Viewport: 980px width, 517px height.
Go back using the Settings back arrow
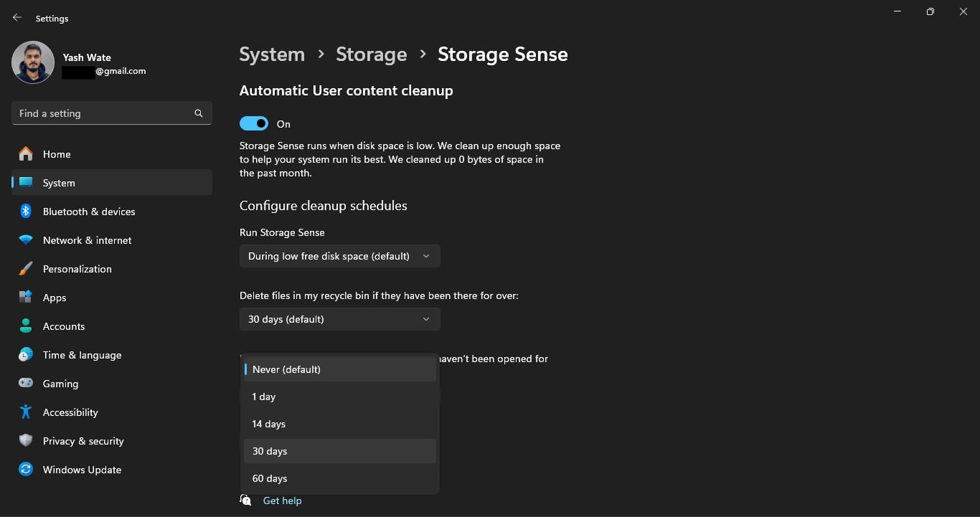17,18
